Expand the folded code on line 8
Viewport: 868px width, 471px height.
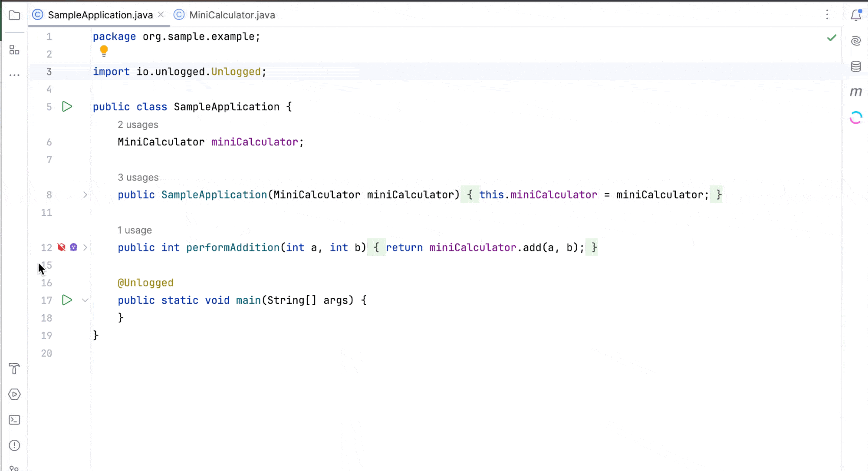pyautogui.click(x=85, y=195)
